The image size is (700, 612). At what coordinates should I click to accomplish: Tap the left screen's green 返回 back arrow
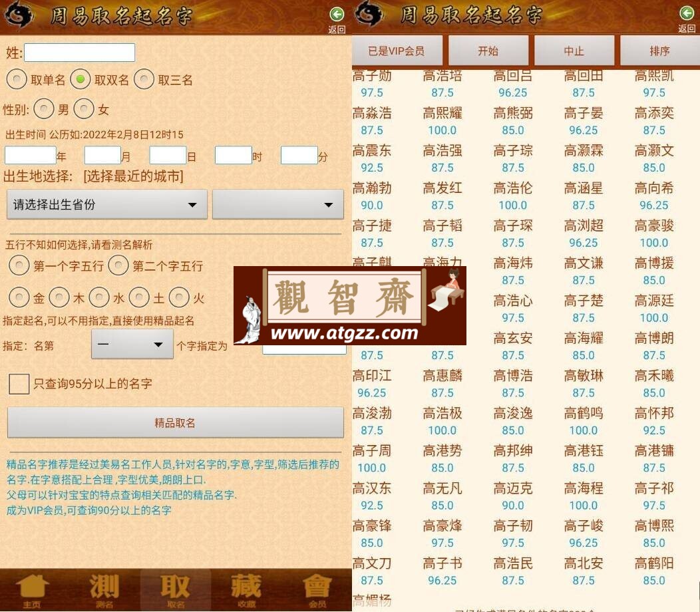tap(337, 15)
